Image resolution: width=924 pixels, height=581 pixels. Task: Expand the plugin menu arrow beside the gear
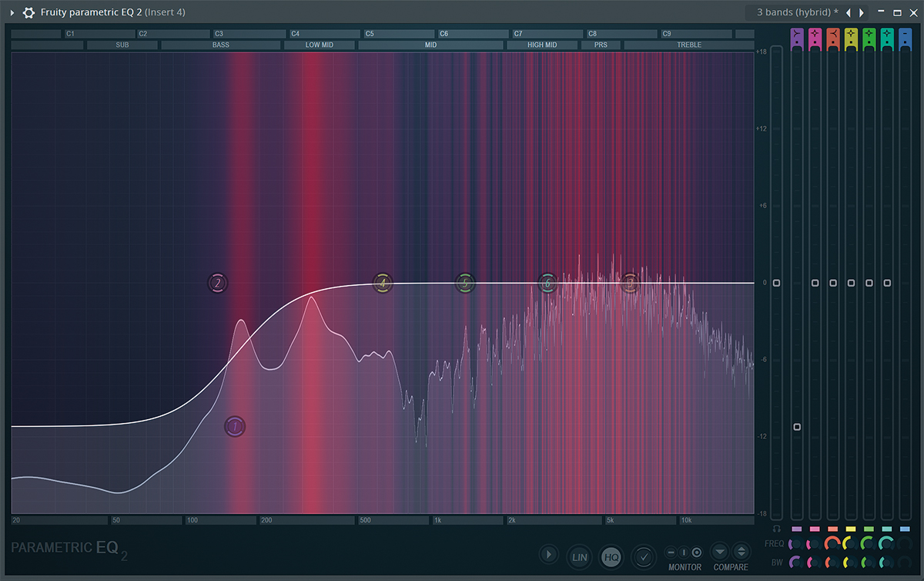pyautogui.click(x=12, y=12)
